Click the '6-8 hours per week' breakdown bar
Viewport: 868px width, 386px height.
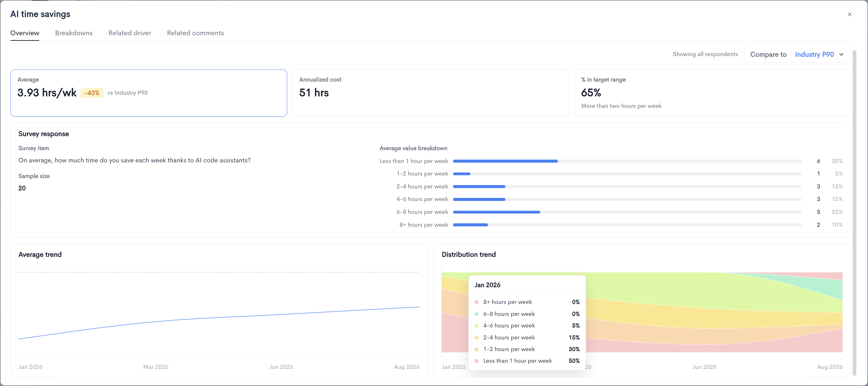(x=627, y=212)
